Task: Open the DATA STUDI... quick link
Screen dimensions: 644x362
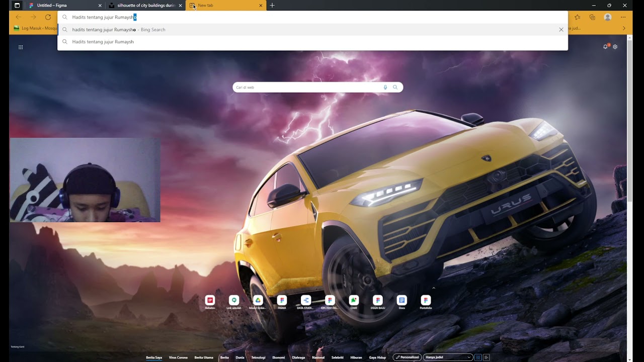Action: click(305, 302)
